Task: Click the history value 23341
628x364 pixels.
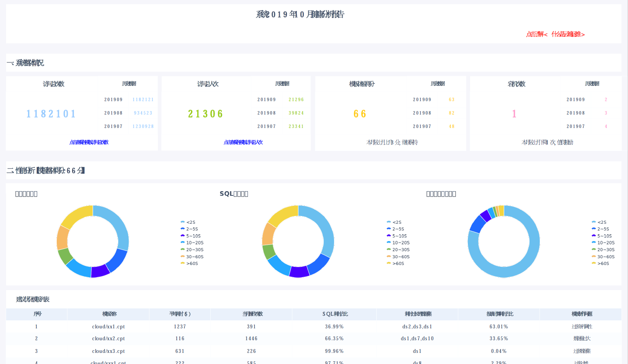Action: point(296,126)
